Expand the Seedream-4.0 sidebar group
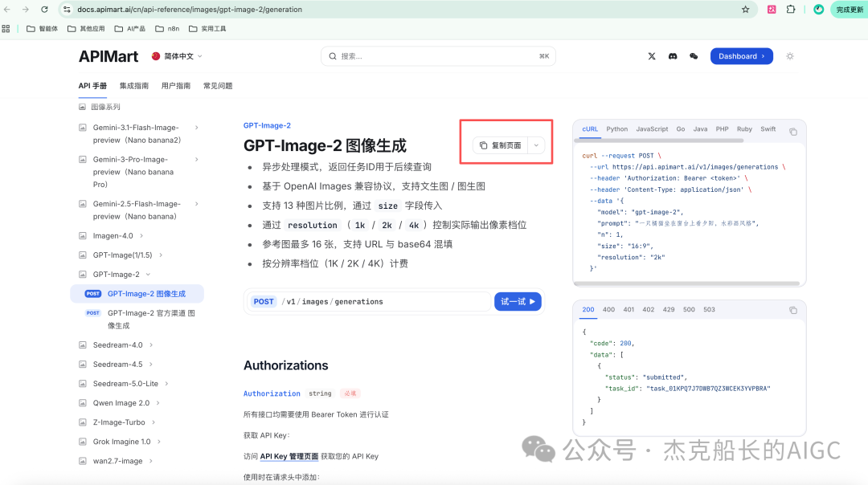This screenshot has width=868, height=485. pyautogui.click(x=151, y=345)
